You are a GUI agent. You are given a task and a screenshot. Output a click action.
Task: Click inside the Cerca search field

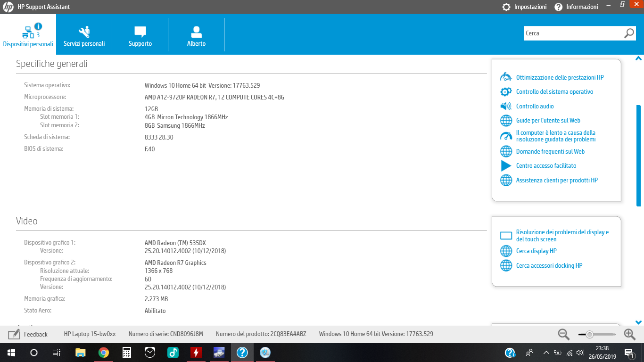tap(572, 33)
